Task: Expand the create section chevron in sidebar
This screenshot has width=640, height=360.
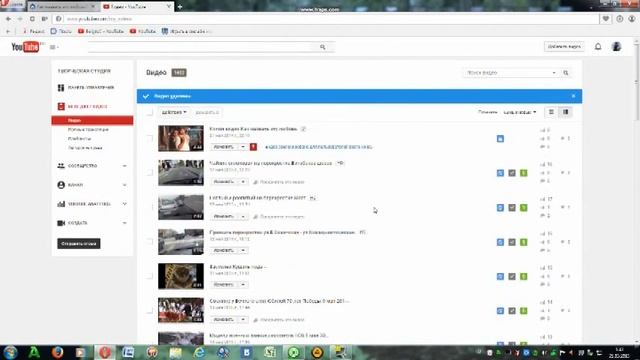Action: coord(124,223)
